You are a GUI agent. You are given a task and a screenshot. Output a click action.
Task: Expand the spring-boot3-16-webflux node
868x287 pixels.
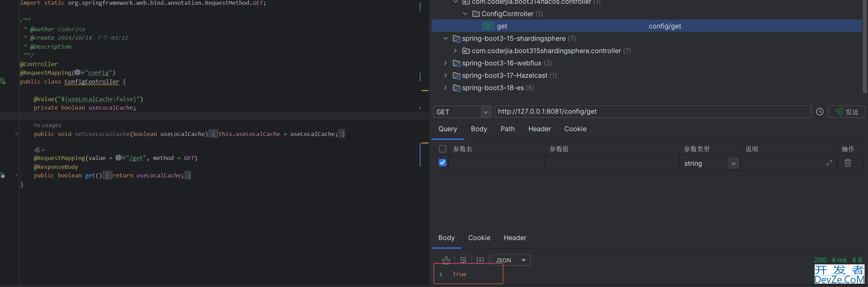445,63
